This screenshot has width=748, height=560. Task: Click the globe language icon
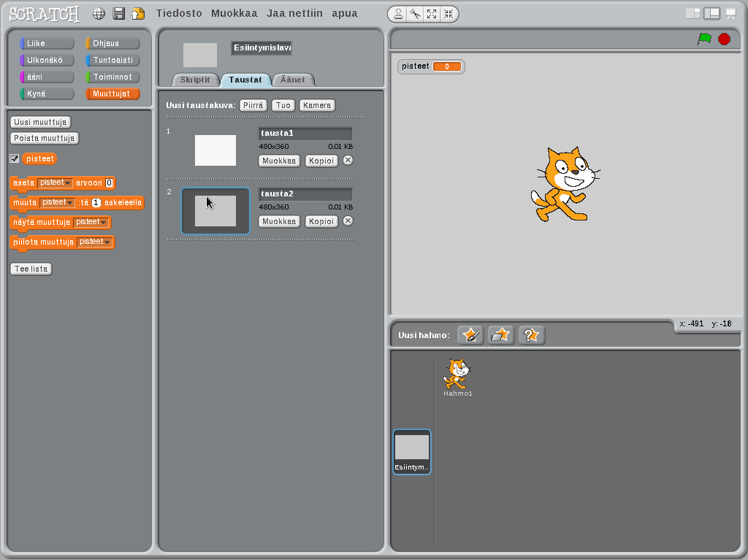(99, 14)
